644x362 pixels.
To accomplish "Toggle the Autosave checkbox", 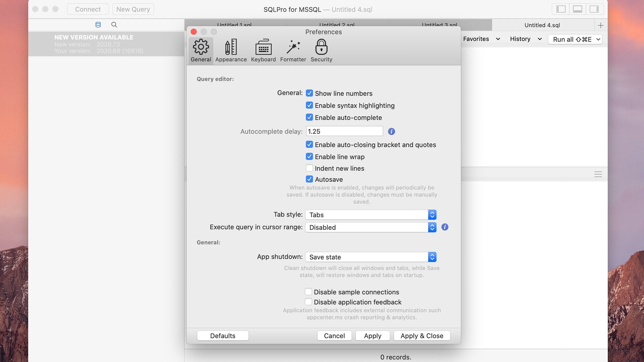I will coord(309,179).
